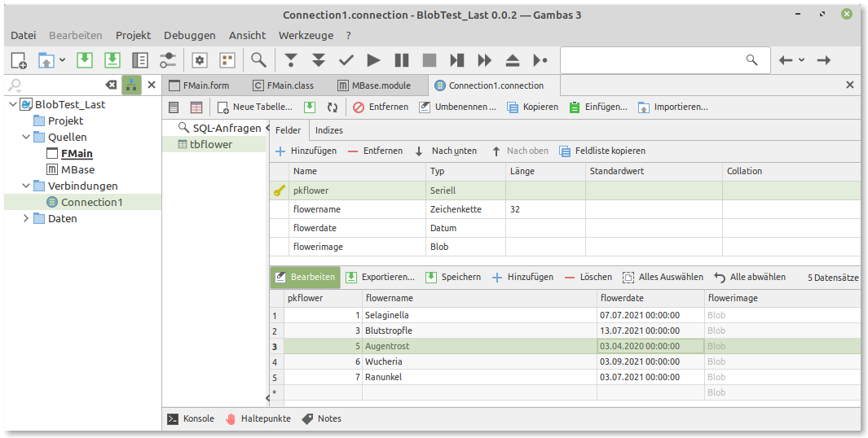Click the Haltepunkte hand icon
The image size is (868, 438).
pos(231,418)
